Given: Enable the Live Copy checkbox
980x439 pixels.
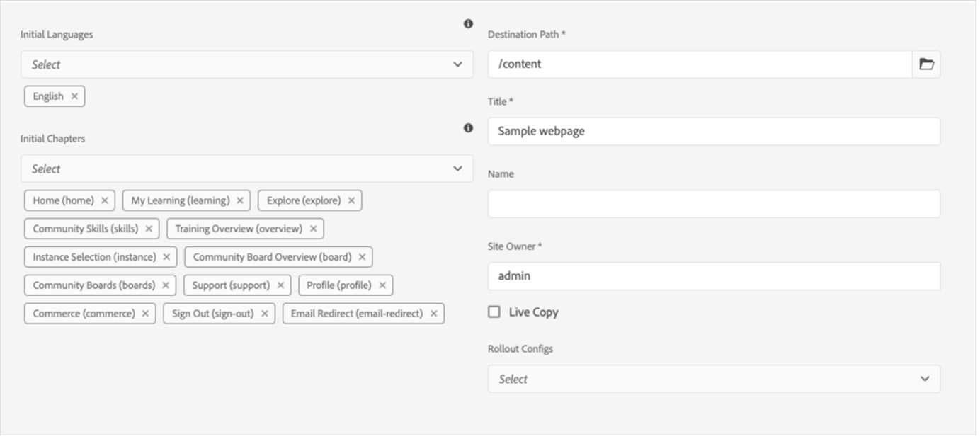Looking at the screenshot, I should (494, 312).
